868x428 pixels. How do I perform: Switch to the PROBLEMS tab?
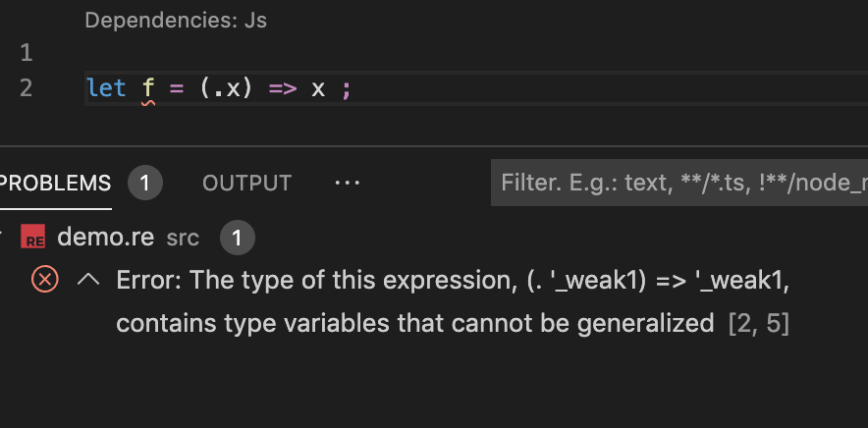pos(55,183)
